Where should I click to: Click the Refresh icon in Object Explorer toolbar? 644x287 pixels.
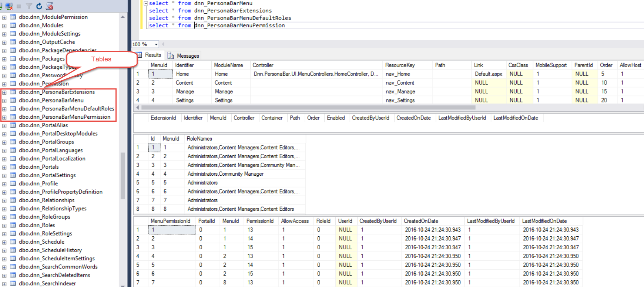coord(39,6)
